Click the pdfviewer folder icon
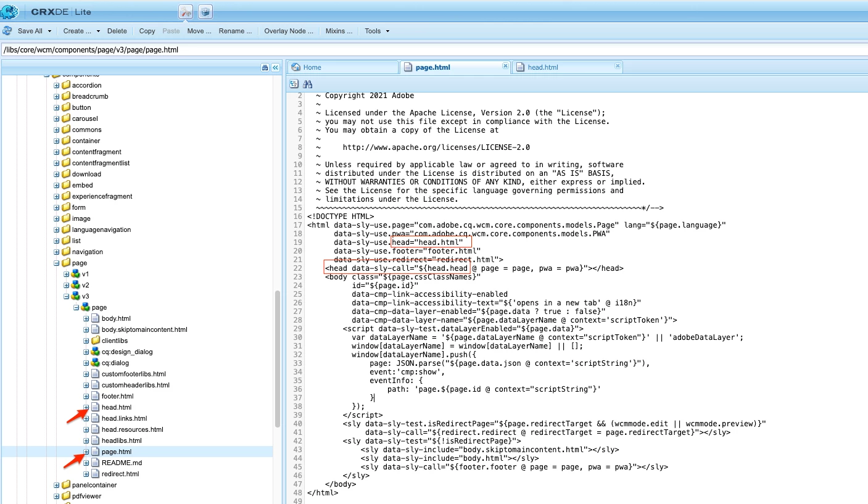Screen dimensions: 868x504 (x=66, y=496)
